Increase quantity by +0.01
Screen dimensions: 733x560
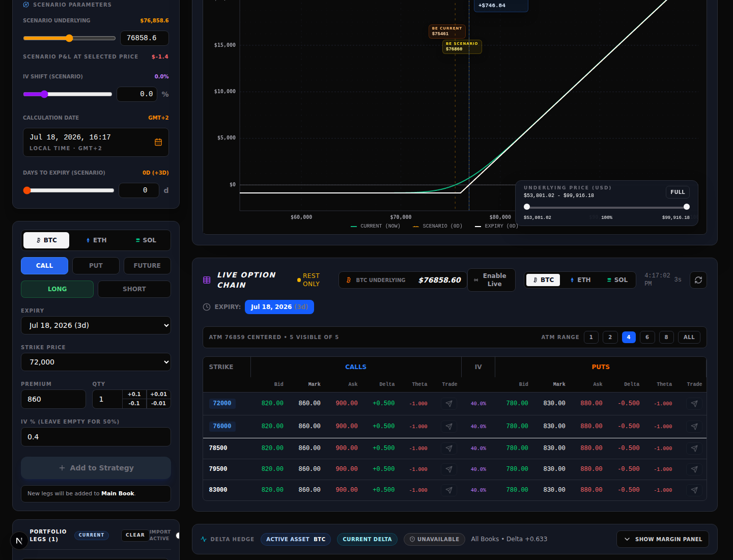159,395
